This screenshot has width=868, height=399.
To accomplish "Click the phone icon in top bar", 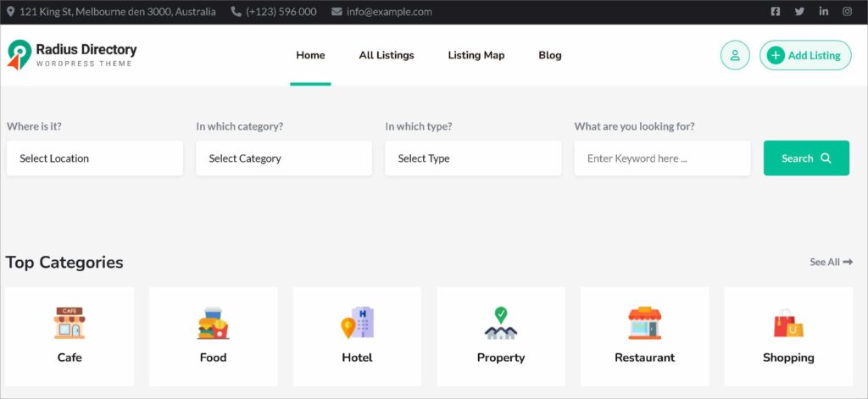I will click(x=236, y=12).
